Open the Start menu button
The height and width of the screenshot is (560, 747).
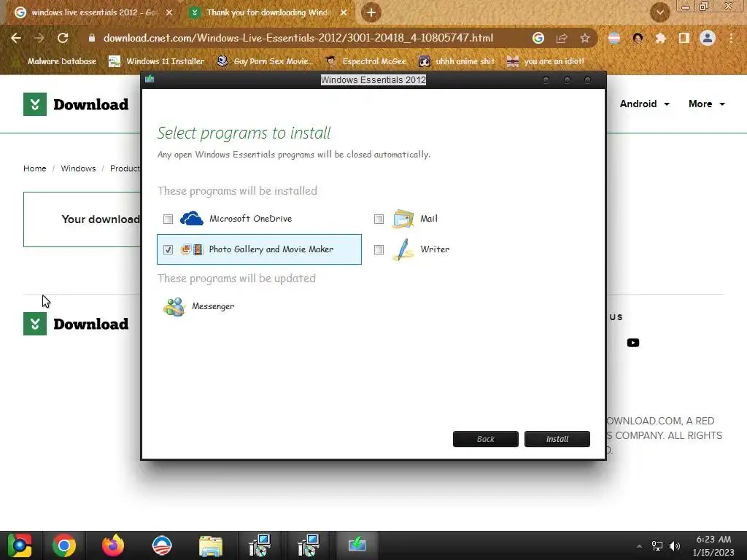coord(20,545)
